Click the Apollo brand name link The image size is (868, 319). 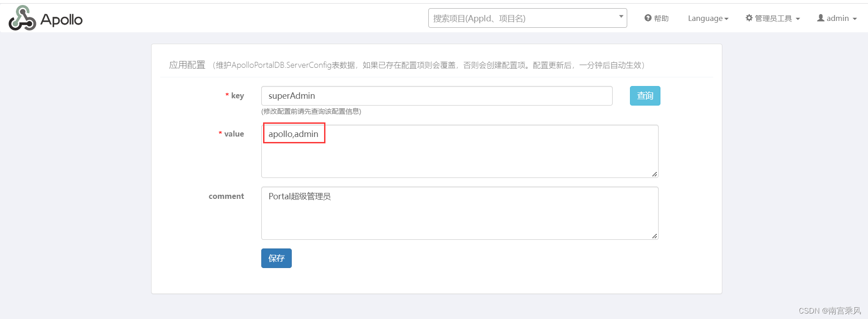[x=61, y=20]
